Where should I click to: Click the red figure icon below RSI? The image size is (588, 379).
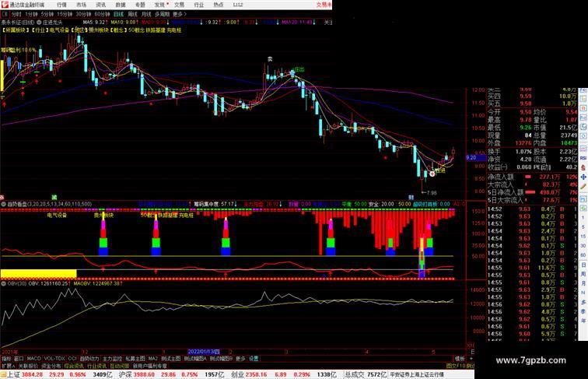[583, 167]
